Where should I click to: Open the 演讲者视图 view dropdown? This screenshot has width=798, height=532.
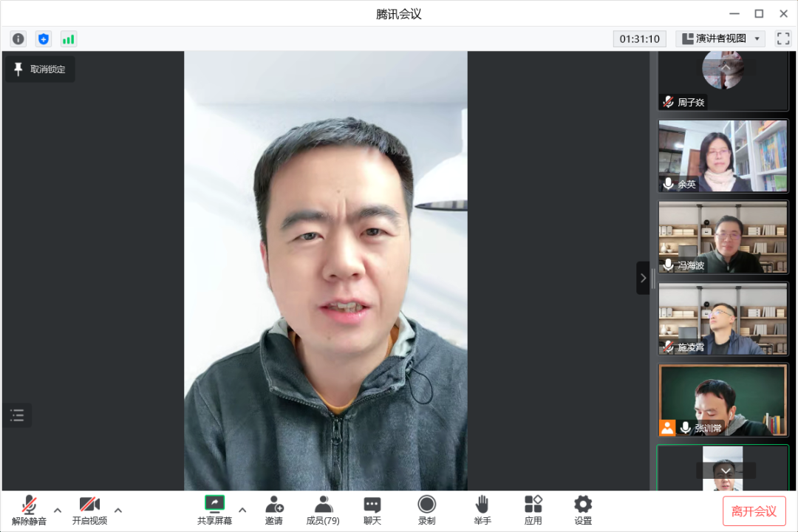click(722, 39)
